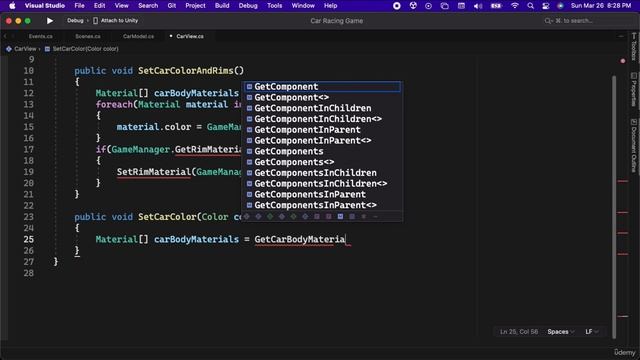The image size is (640, 360).
Task: Open the Document Outline side panel
Action: [x=634, y=146]
